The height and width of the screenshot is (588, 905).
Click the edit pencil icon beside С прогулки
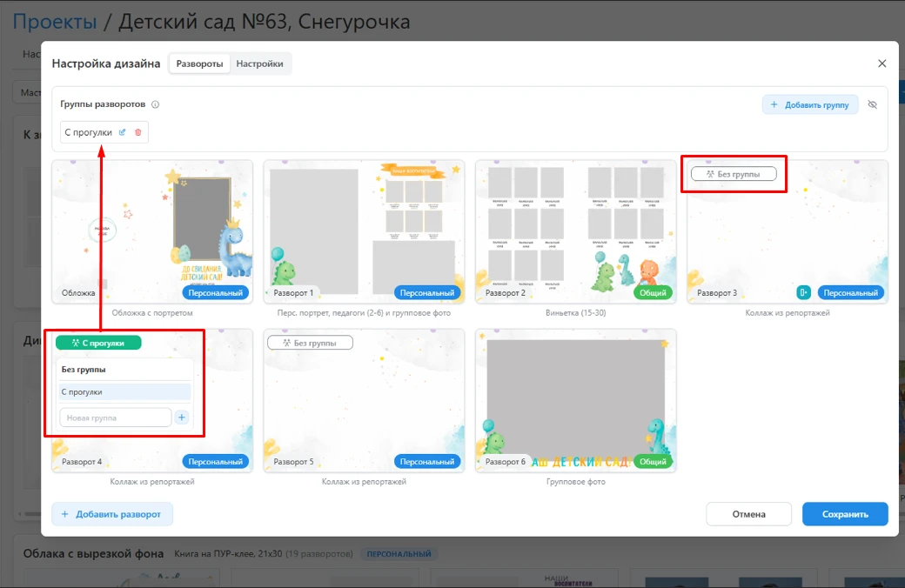123,132
